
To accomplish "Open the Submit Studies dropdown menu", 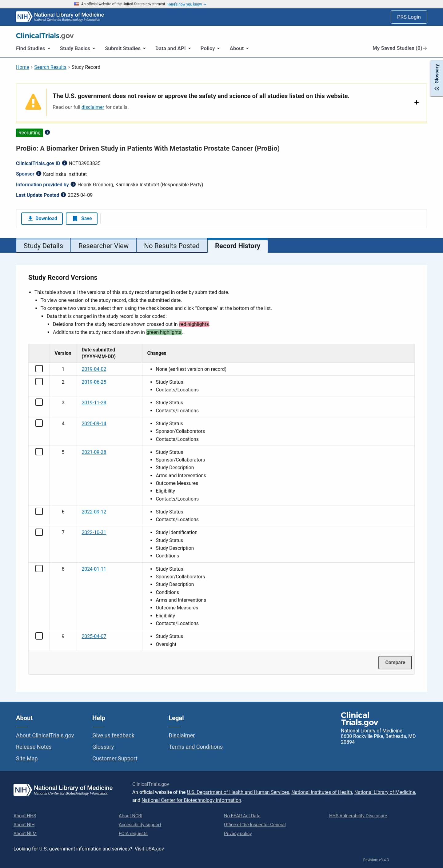I will click(x=126, y=48).
